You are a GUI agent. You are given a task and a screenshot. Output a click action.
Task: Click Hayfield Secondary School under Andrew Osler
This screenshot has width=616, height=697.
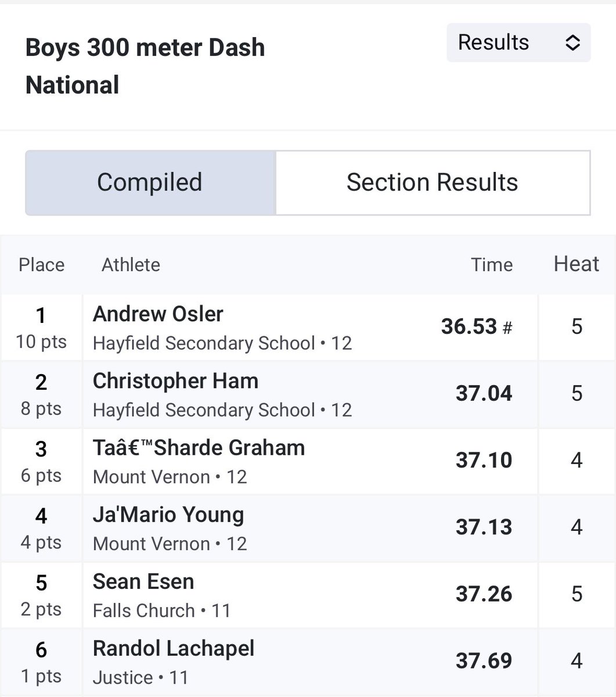[x=204, y=343]
